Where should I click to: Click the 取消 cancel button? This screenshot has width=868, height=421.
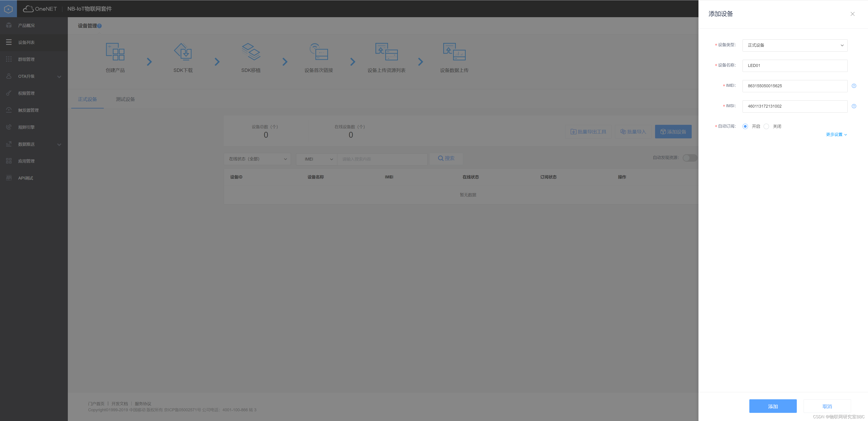coord(827,406)
